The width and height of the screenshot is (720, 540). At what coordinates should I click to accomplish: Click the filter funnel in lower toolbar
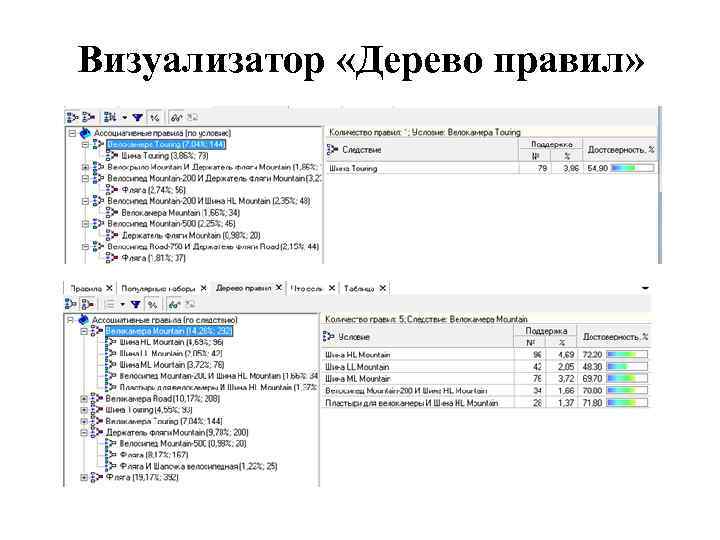135,304
